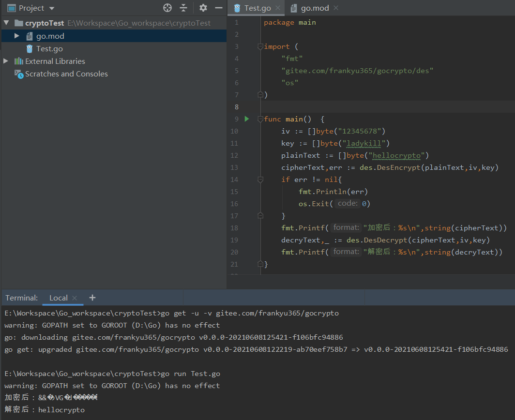Screen dimensions: 515x420
Task: Click the cryptoTest folder icon
Action: 19,23
